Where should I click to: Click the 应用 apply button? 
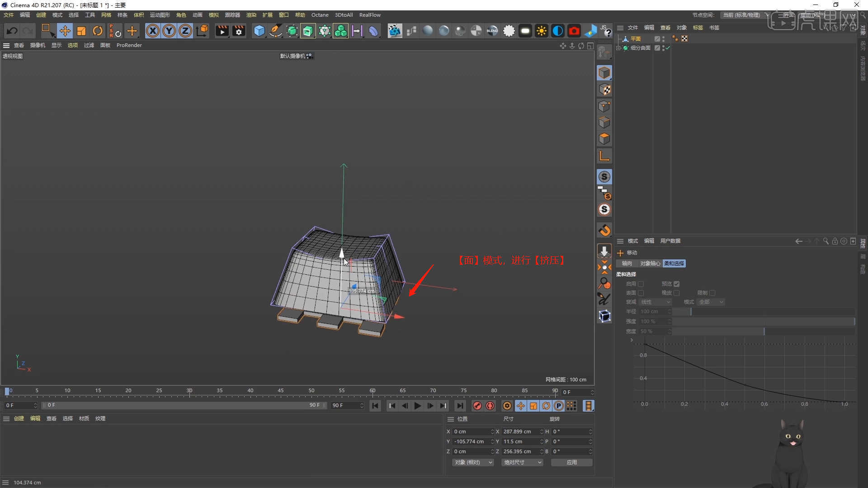(x=572, y=462)
